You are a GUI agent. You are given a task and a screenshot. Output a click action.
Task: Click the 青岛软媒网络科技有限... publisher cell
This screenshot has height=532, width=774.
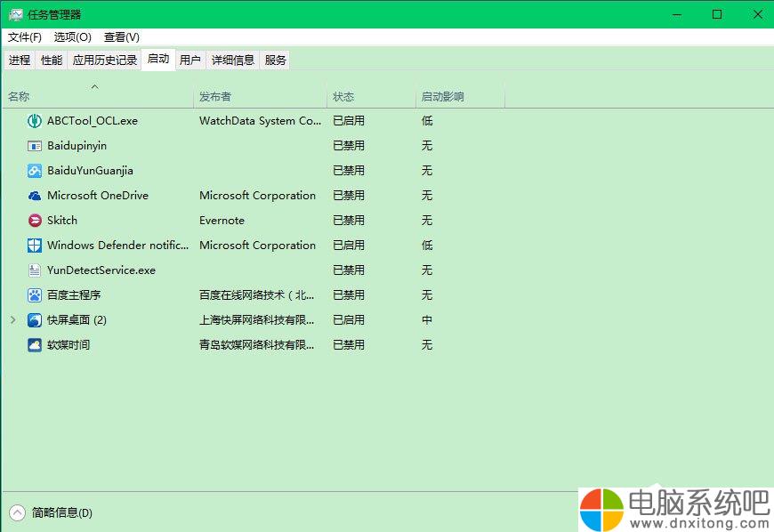tap(257, 345)
